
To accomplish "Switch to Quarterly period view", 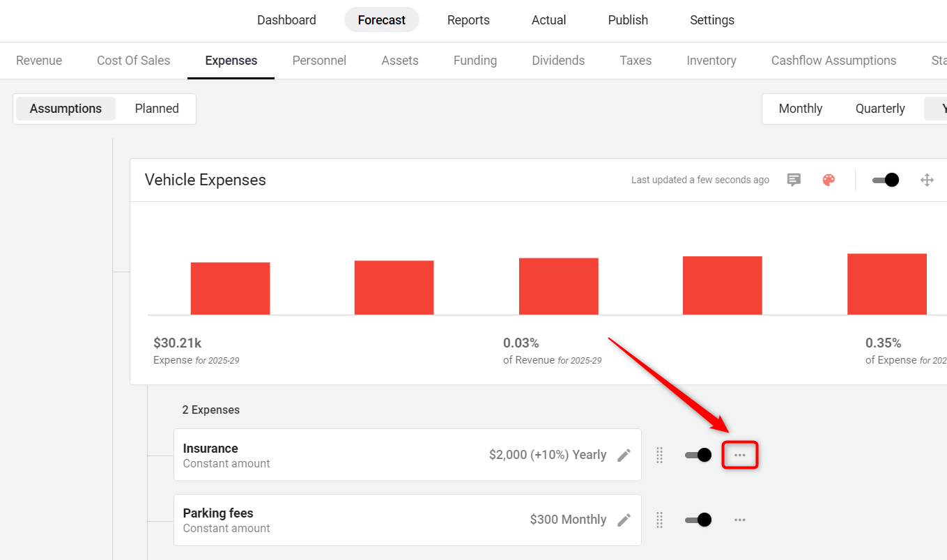I will pos(880,109).
